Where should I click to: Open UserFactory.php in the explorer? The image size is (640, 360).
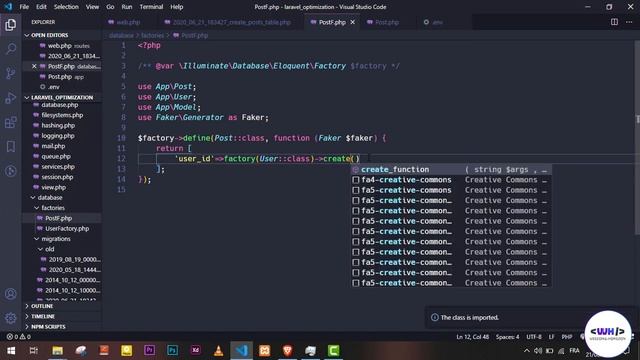pos(67,229)
